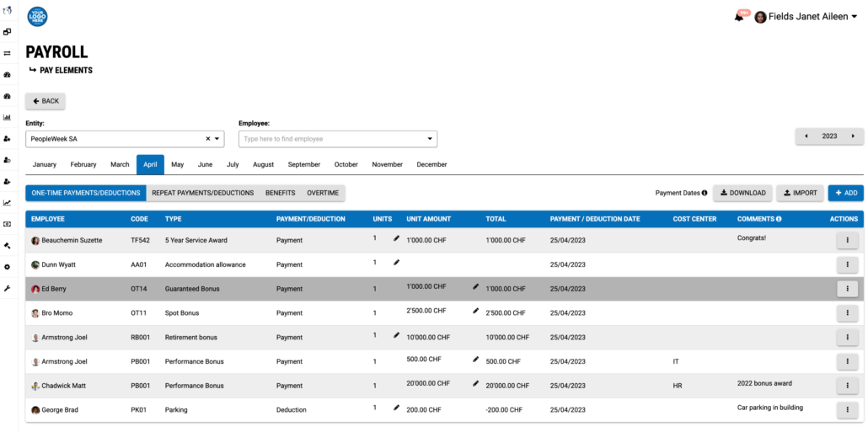This screenshot has height=432, width=868.
Task: Switch to the May month tab
Action: 177,164
